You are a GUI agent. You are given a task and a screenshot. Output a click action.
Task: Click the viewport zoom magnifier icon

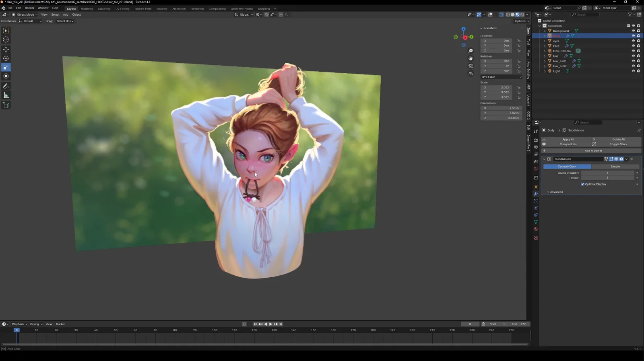(471, 51)
